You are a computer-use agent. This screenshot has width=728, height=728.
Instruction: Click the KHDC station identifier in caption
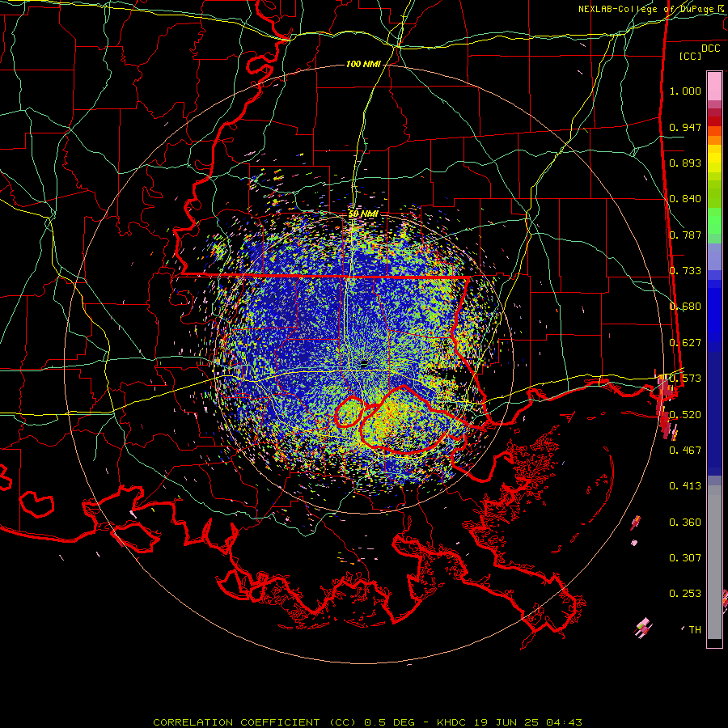pyautogui.click(x=451, y=722)
